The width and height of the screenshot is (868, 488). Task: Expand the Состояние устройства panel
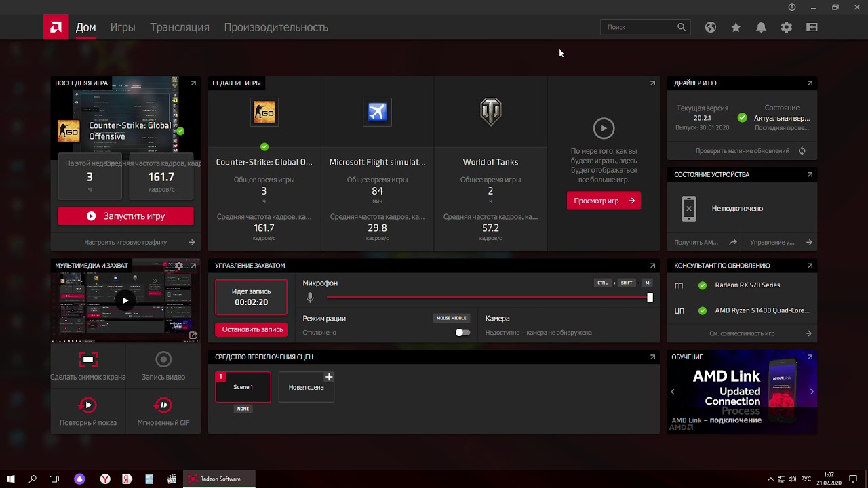click(x=810, y=175)
